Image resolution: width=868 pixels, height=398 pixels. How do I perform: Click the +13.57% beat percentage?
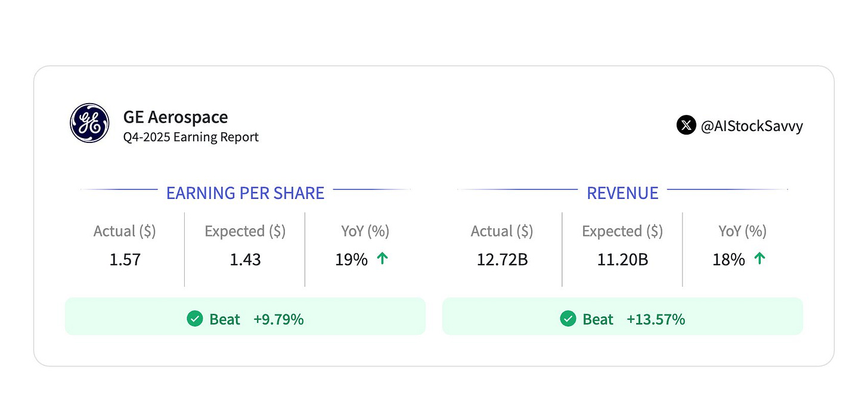coord(656,320)
